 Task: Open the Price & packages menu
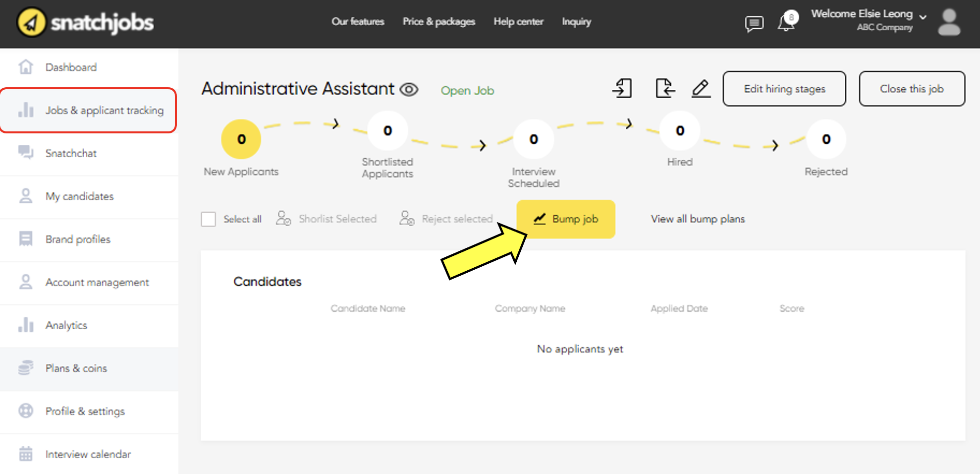tap(438, 21)
